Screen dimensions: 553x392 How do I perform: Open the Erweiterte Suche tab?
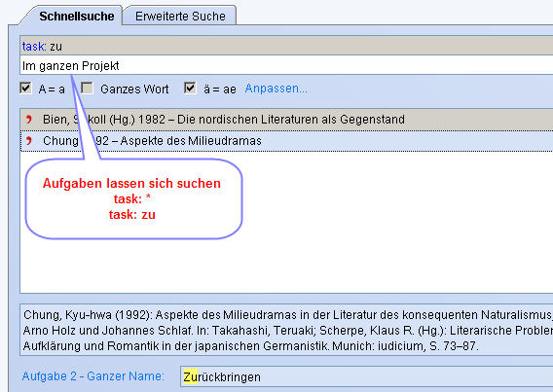click(x=180, y=17)
